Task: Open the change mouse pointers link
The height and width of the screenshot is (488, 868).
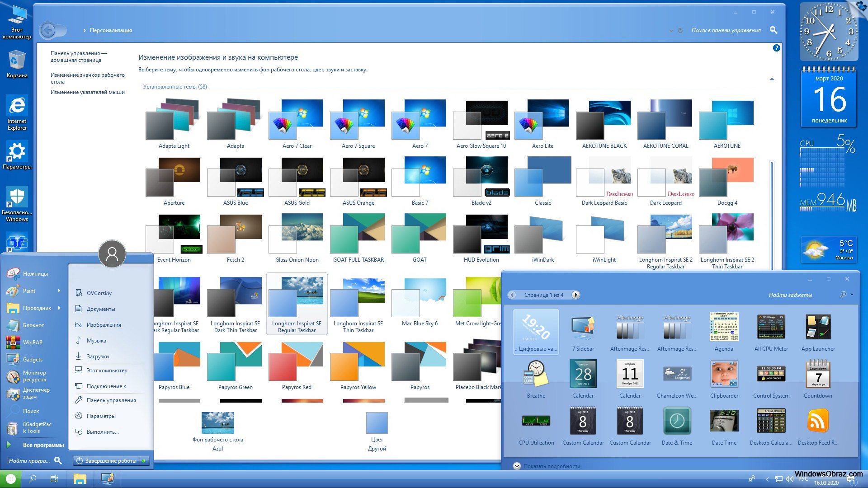Action: tap(87, 92)
